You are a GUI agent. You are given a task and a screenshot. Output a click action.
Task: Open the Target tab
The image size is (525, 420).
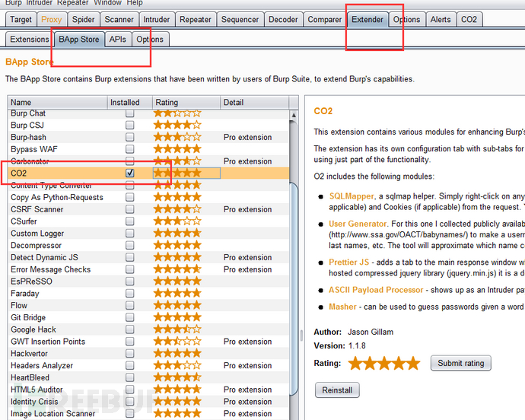21,20
